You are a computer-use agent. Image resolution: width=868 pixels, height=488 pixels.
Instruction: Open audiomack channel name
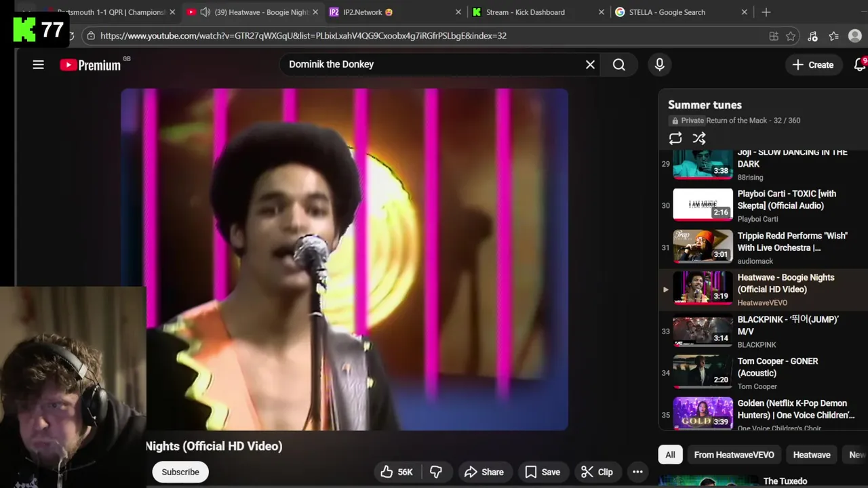click(755, 261)
